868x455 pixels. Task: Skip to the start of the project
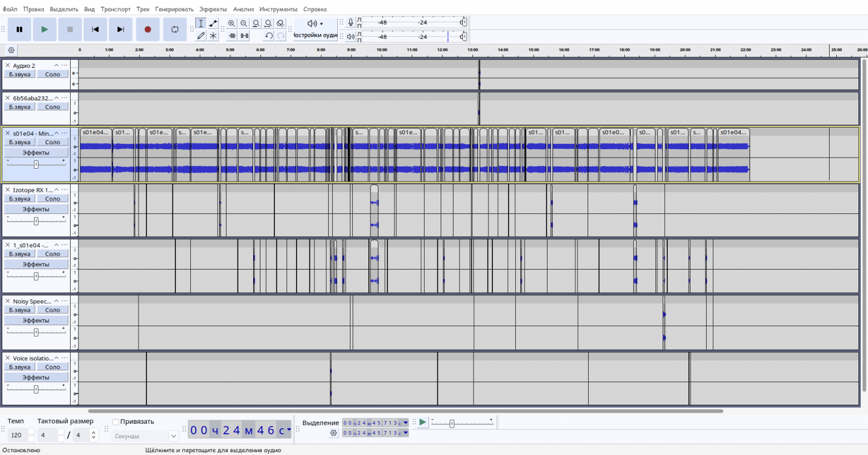[95, 30]
